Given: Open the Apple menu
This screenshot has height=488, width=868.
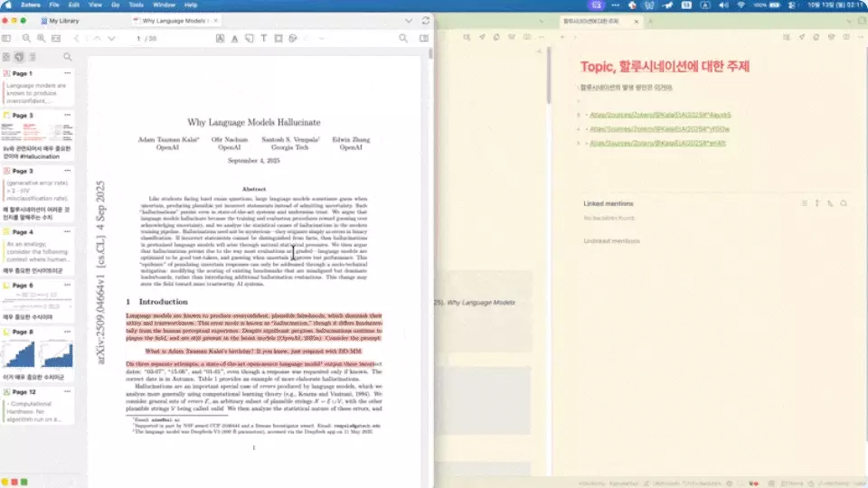Looking at the screenshot, I should (8, 5).
